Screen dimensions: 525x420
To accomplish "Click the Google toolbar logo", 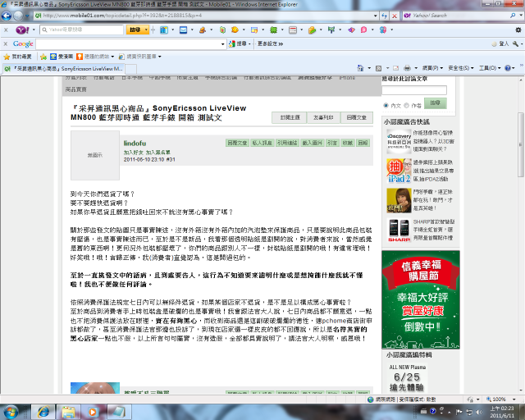I will (x=23, y=43).
